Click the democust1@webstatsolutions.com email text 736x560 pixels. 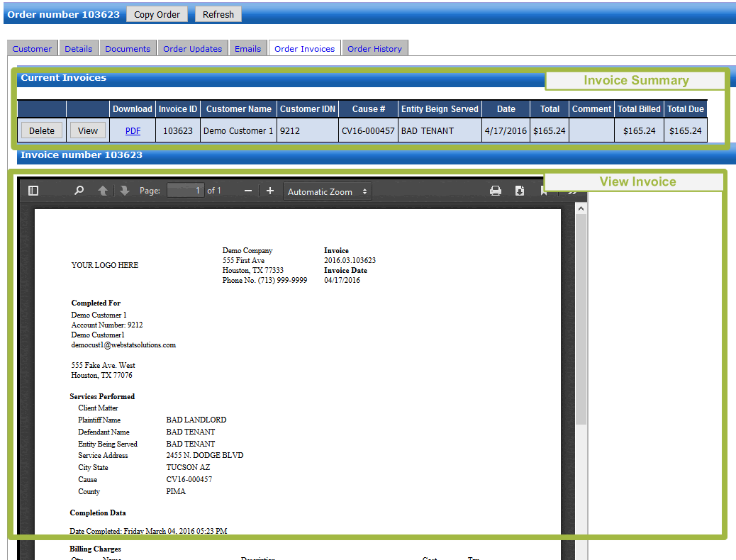click(123, 345)
